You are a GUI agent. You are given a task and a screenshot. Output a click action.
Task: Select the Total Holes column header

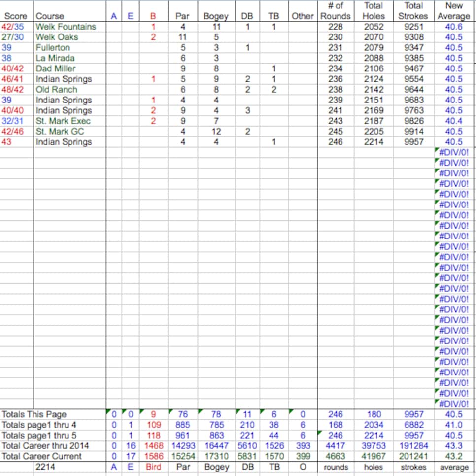374,11
